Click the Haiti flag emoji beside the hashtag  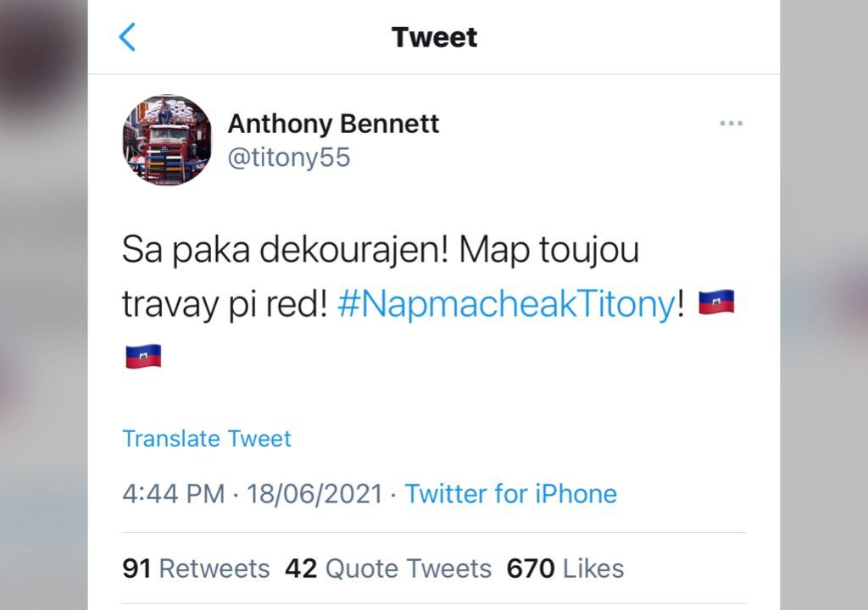point(716,303)
